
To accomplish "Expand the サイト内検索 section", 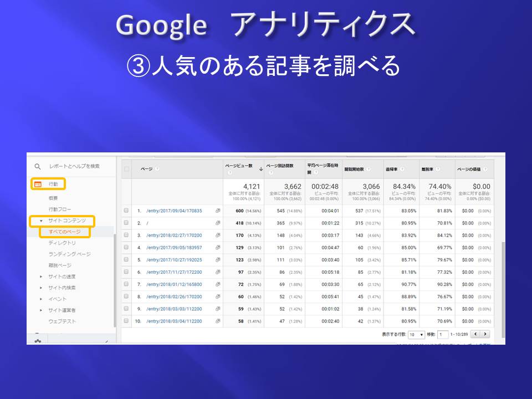I will tap(41, 288).
